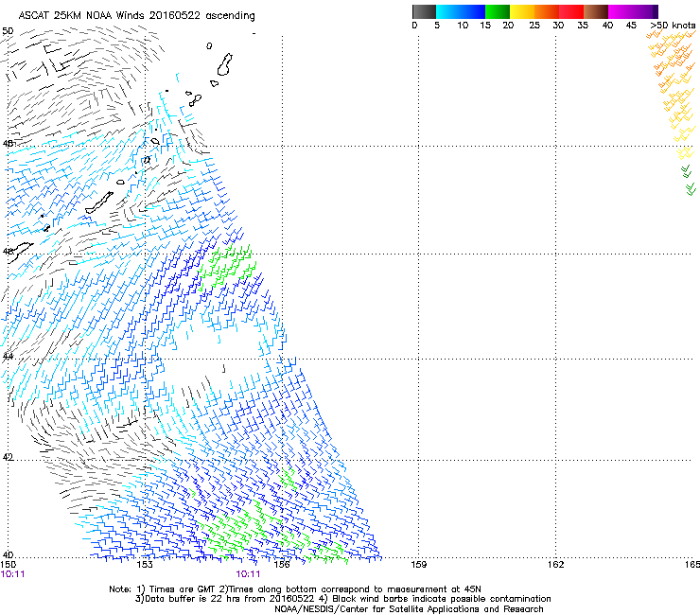
Task: Click the purple 10:11 time below 150
Action: point(12,574)
